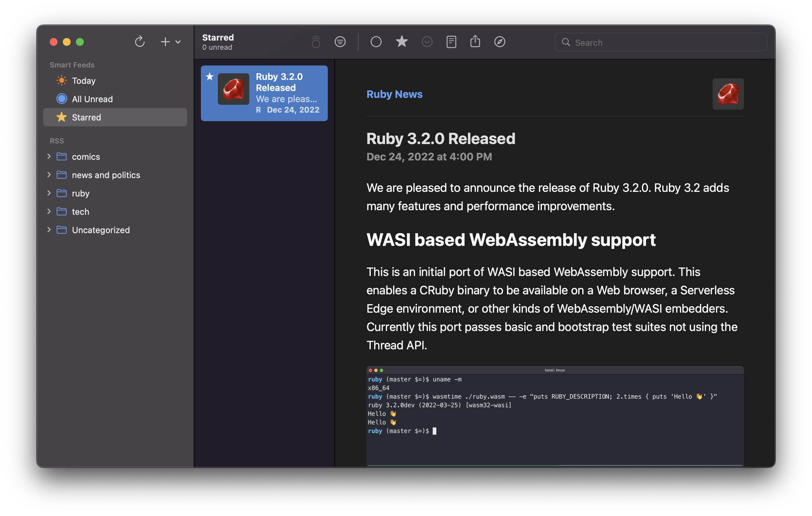This screenshot has height=516, width=812.
Task: Click the green full screen window button
Action: pos(79,42)
